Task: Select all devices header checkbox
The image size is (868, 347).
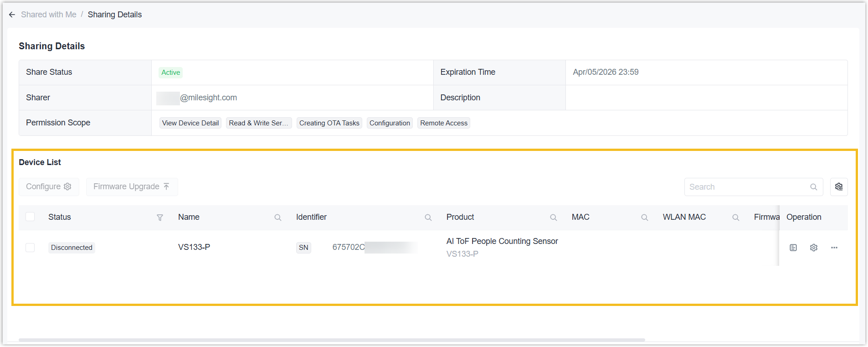Action: tap(30, 217)
